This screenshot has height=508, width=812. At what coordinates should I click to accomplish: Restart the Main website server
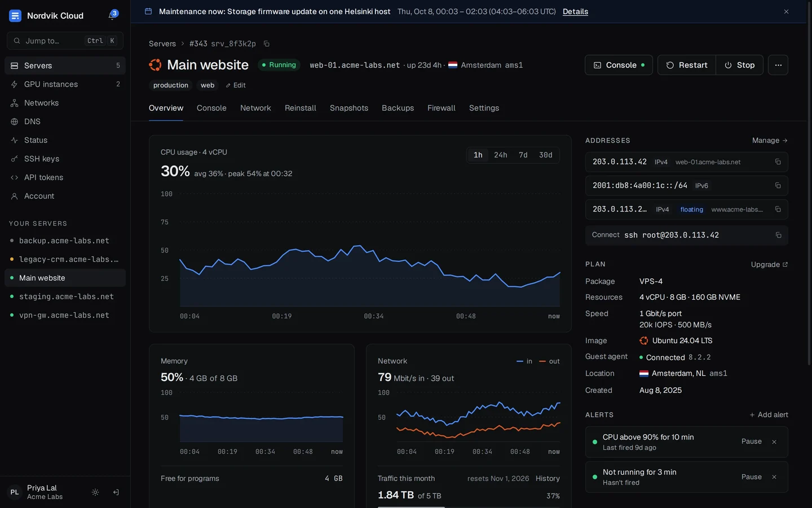[687, 65]
